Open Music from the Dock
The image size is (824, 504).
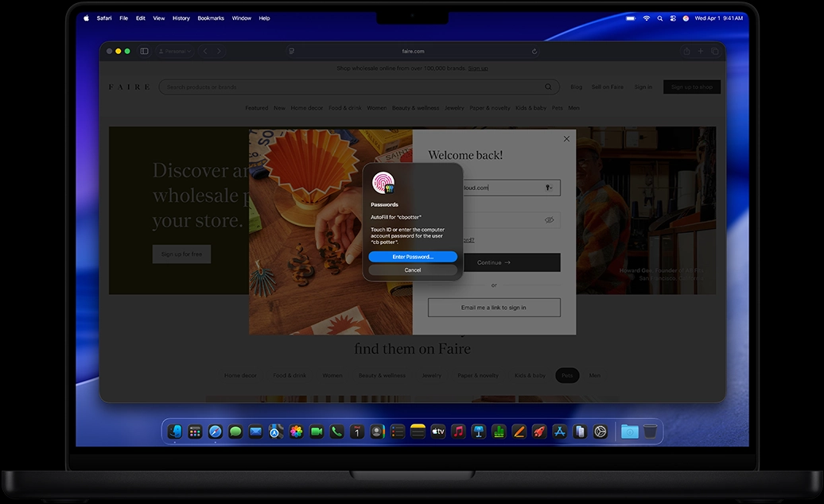click(x=459, y=431)
